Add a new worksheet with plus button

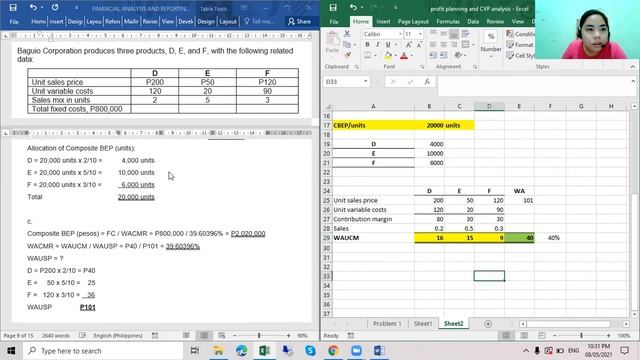[x=488, y=324]
